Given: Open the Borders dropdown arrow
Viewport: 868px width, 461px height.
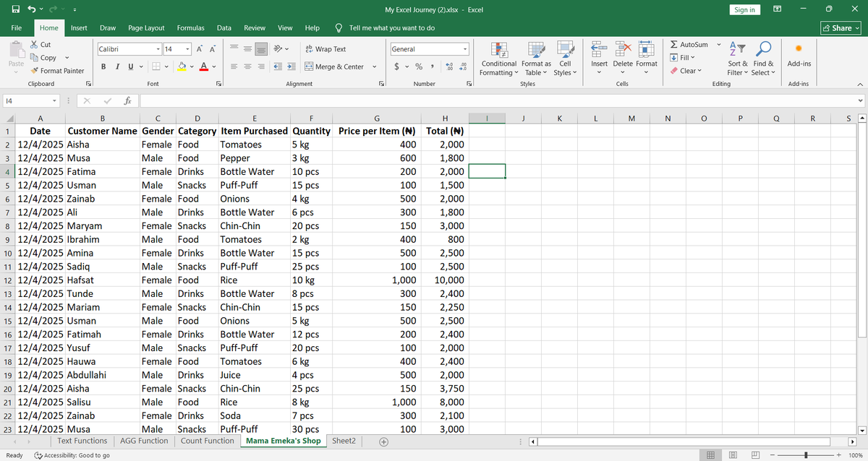Looking at the screenshot, I should click(165, 66).
